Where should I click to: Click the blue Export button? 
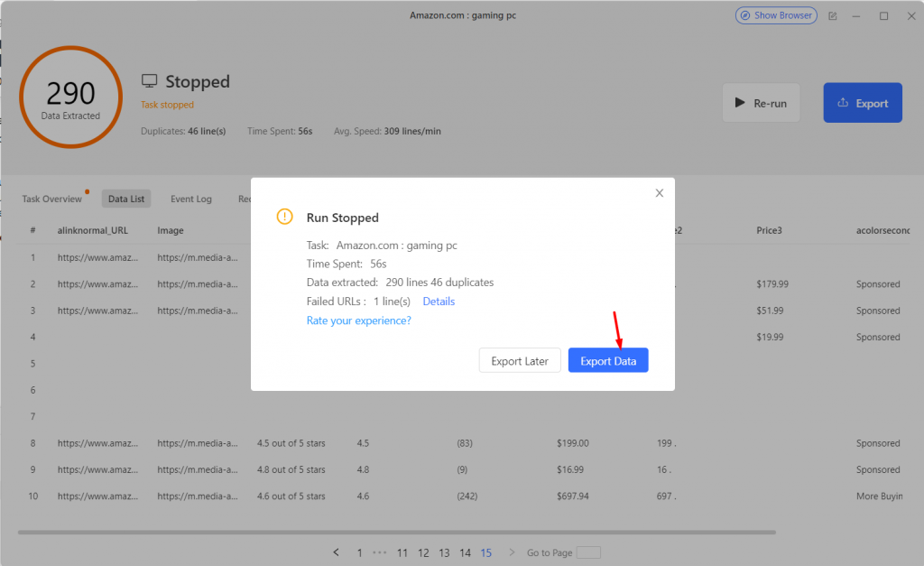tap(862, 103)
